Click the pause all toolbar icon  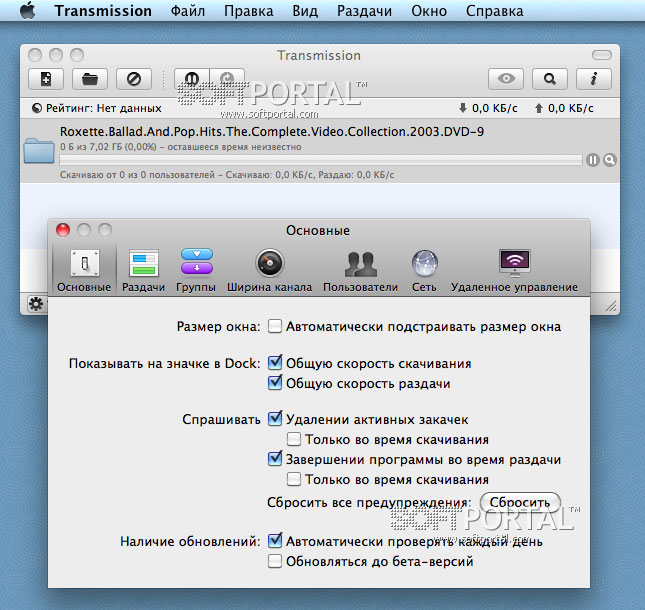[x=192, y=79]
